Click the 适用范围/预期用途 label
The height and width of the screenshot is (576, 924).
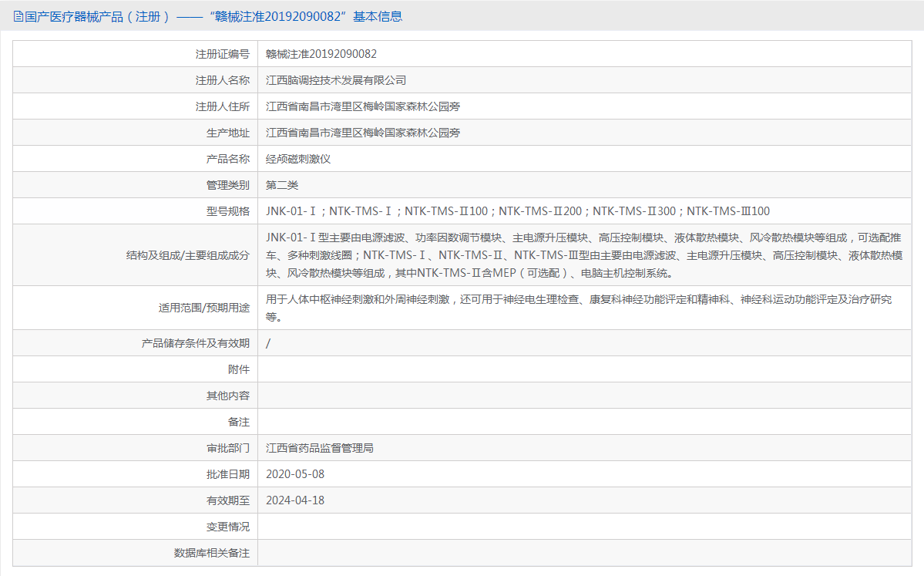(x=204, y=308)
